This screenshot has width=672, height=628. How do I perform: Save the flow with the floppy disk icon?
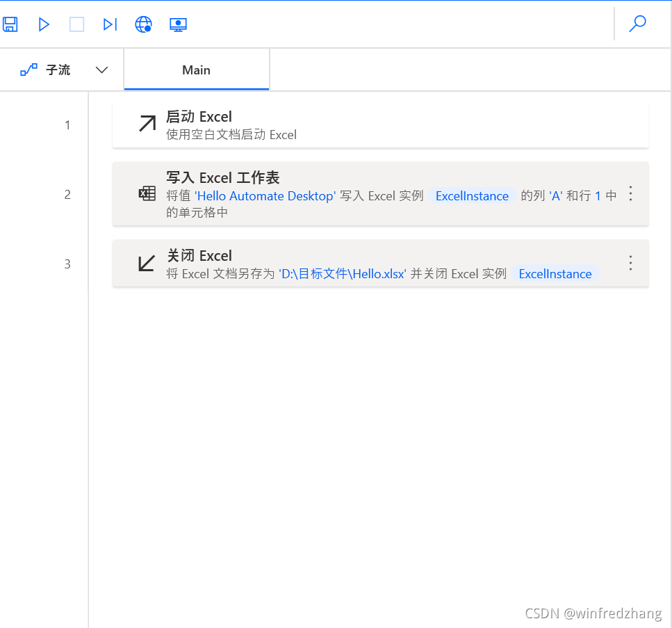tap(10, 24)
